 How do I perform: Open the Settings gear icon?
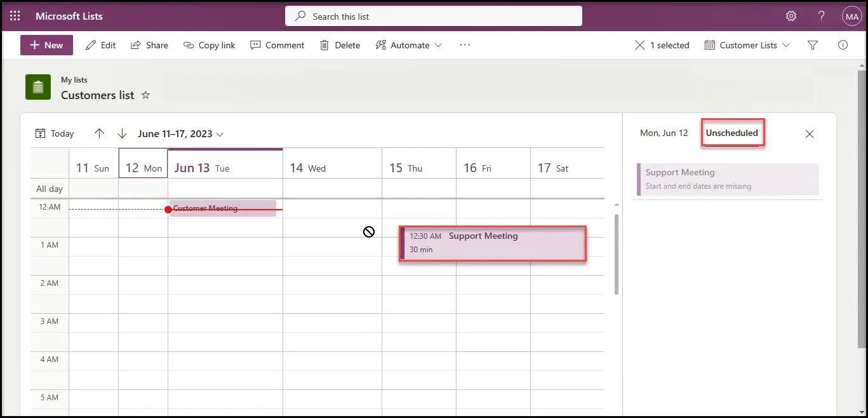pyautogui.click(x=791, y=16)
